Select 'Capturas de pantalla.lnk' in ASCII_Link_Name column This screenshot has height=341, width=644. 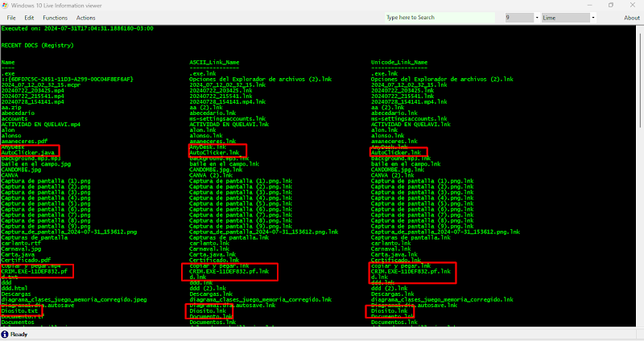tap(229, 237)
